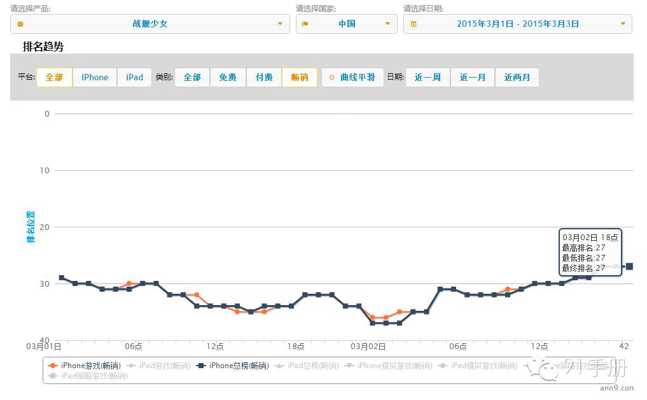Screen dimensions: 647x400
Task: Show the last month with 近一月
Action: tap(472, 77)
